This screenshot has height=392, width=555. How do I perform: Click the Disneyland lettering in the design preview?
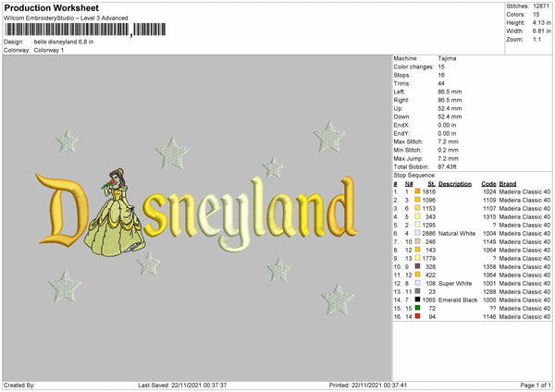[x=197, y=214]
